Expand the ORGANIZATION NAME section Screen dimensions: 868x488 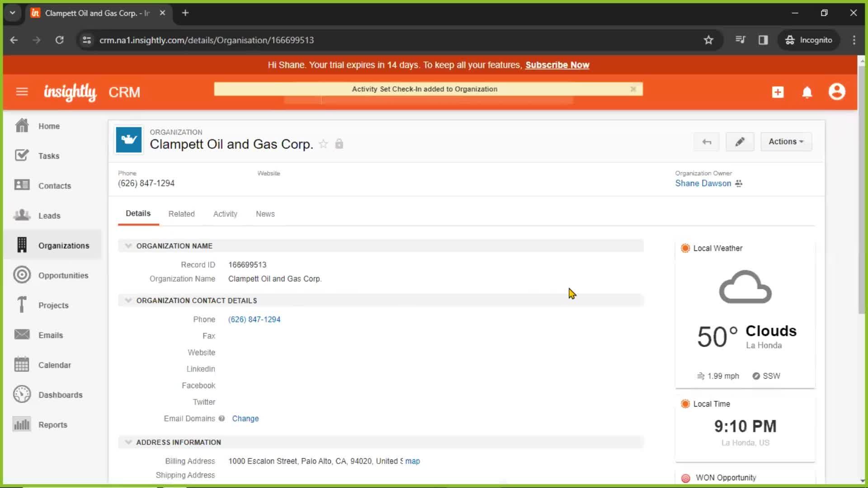click(128, 245)
